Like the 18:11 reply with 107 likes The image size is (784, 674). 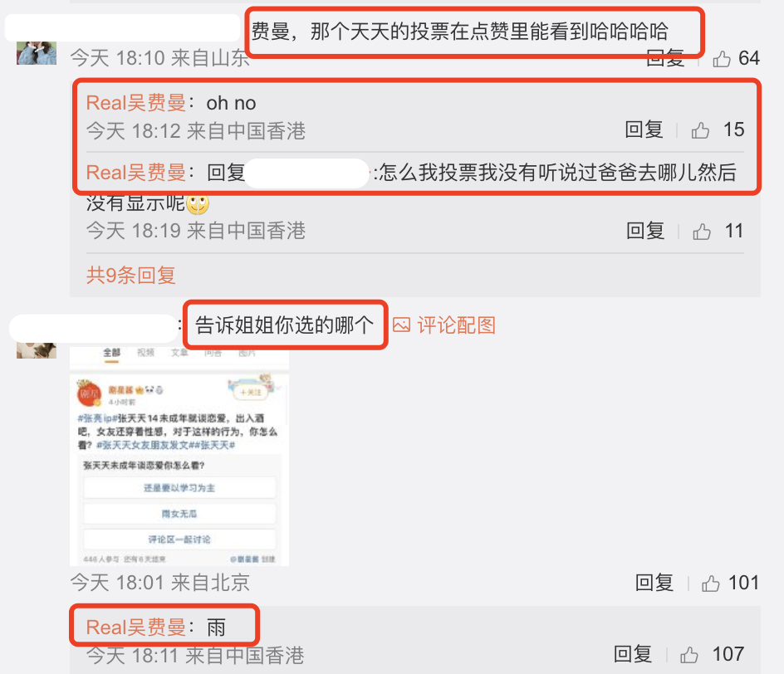688,655
